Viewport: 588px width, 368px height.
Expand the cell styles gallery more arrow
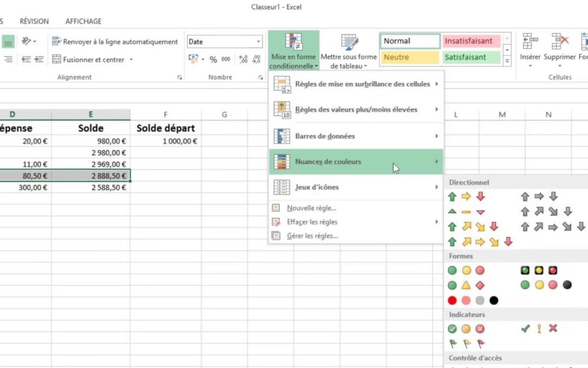[507, 61]
